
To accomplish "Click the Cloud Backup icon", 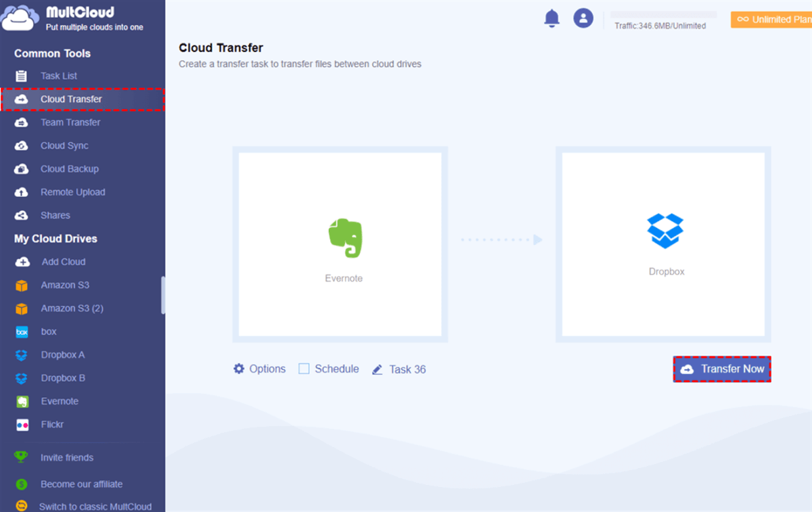I will click(x=22, y=169).
